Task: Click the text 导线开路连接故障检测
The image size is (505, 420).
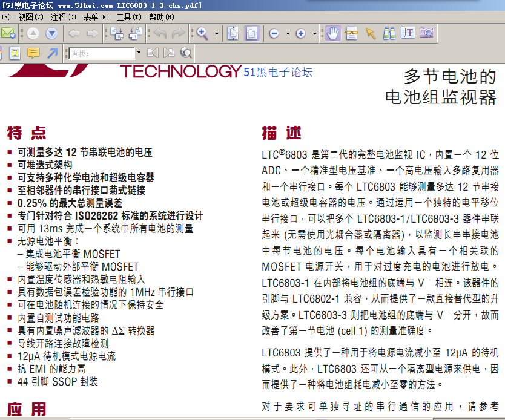Action: 63,343
